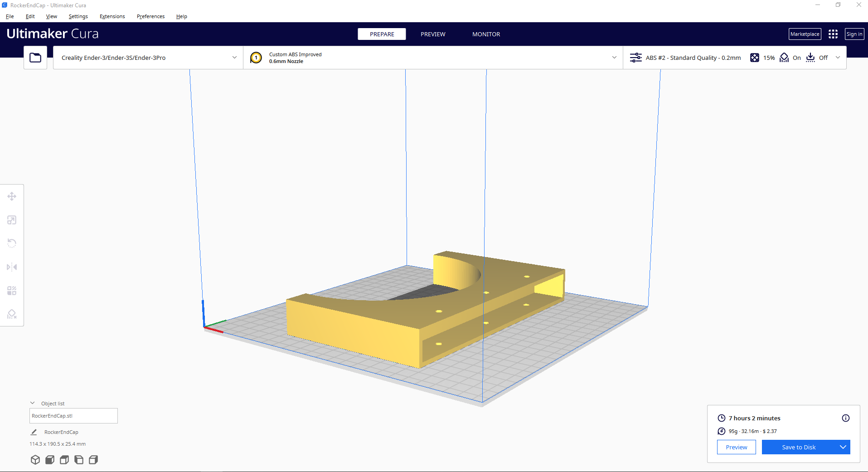868x472 pixels.
Task: Click the Sign in button
Action: (x=854, y=34)
